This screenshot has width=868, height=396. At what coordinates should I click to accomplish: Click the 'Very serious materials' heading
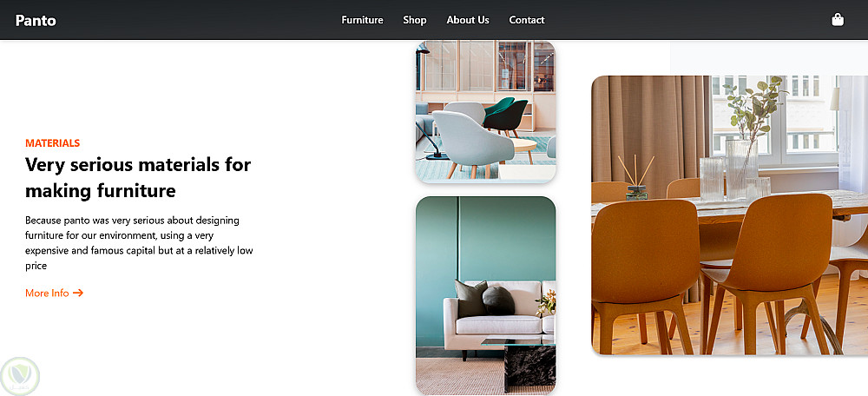pyautogui.click(x=138, y=178)
